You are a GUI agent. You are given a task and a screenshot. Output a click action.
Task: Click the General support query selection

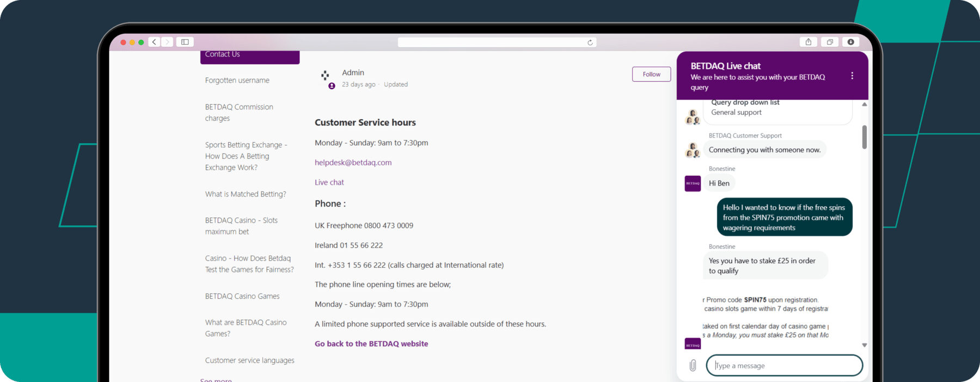coord(736,112)
